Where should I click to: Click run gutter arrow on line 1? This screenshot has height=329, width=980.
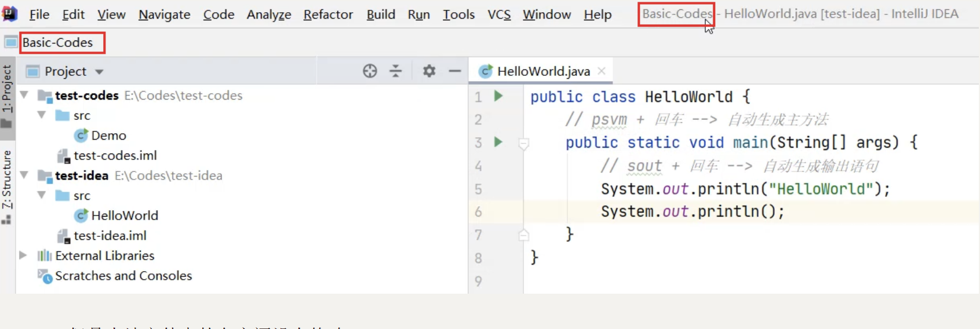498,96
